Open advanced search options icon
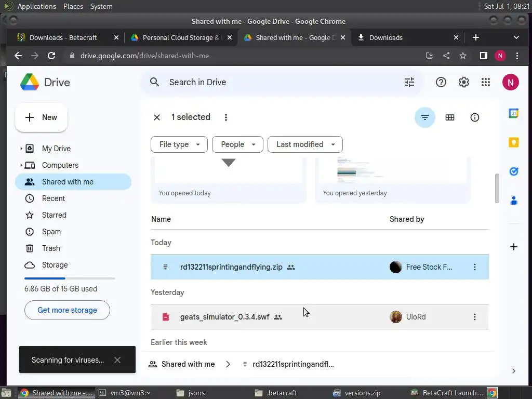532x399 pixels. [x=409, y=82]
